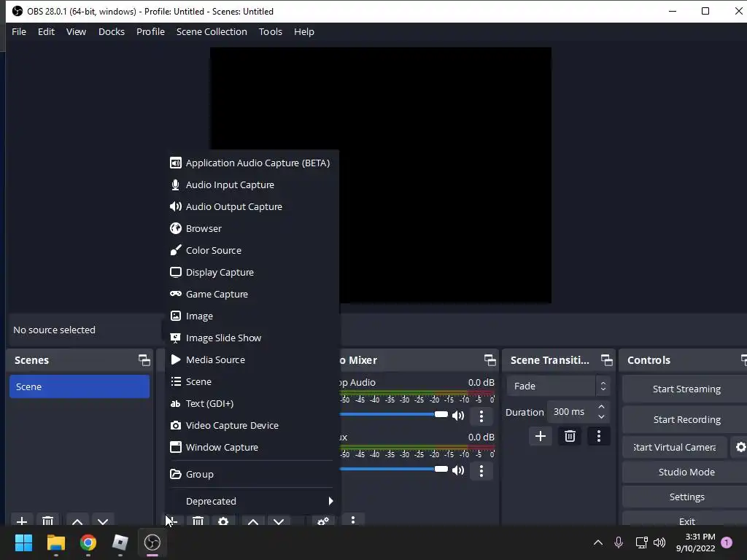Pick Color Source from the menu

[x=252, y=251]
